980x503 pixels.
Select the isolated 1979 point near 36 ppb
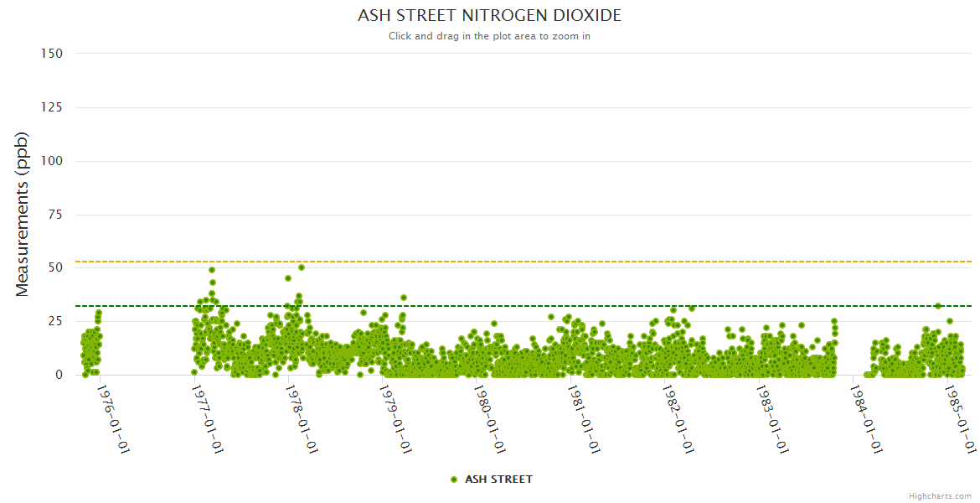click(404, 298)
